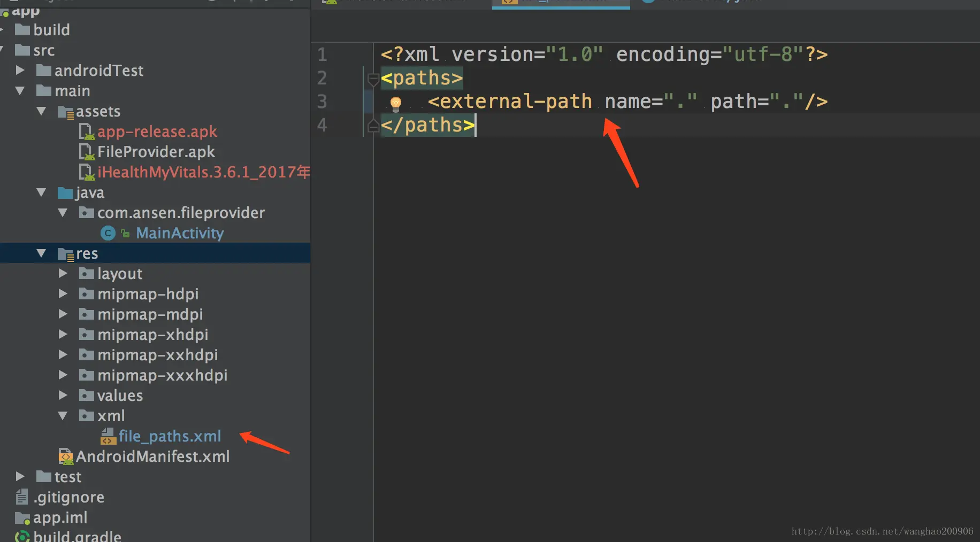980x542 pixels.
Task: Click the src folder icon
Action: pos(22,50)
